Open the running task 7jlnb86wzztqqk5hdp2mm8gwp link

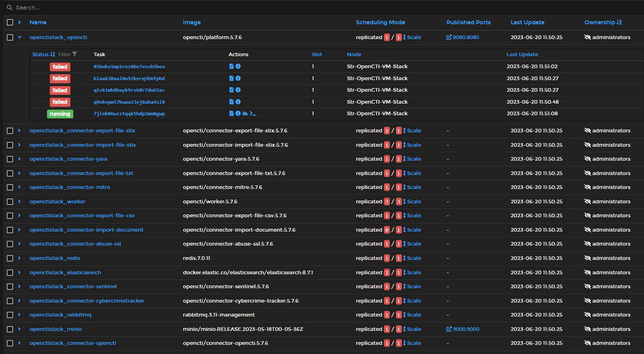tap(129, 114)
